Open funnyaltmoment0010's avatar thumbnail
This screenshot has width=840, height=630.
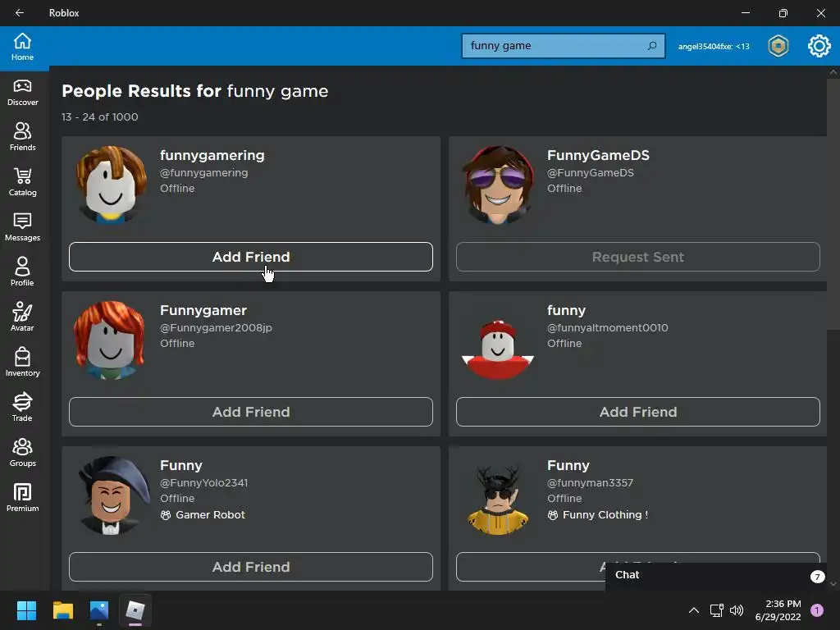pyautogui.click(x=498, y=340)
